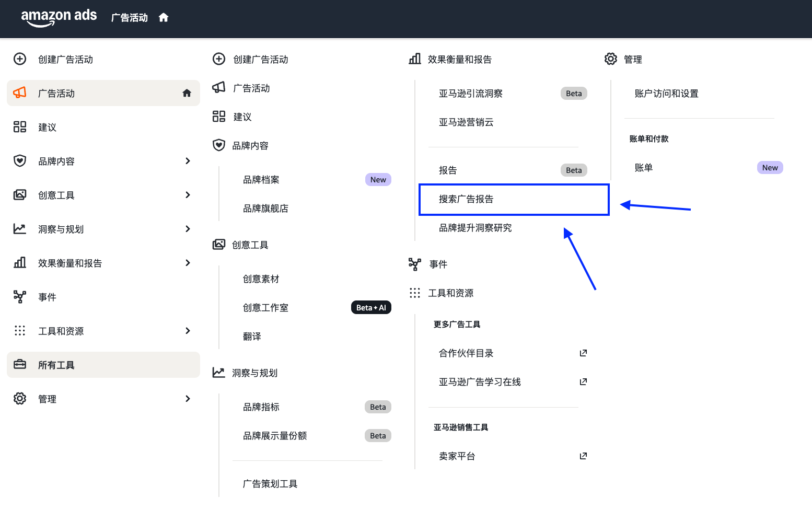This screenshot has width=812, height=521.
Task: Click 建议 grid icon in all-tools panel
Action: pos(219,117)
